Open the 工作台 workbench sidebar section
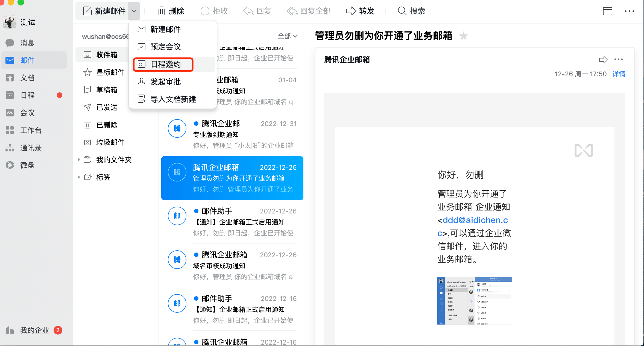Image resolution: width=644 pixels, height=346 pixels. 34,130
